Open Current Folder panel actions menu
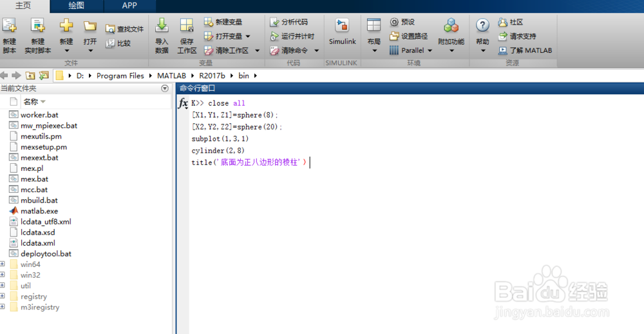Screen dimensions: 644x334 coord(165,88)
